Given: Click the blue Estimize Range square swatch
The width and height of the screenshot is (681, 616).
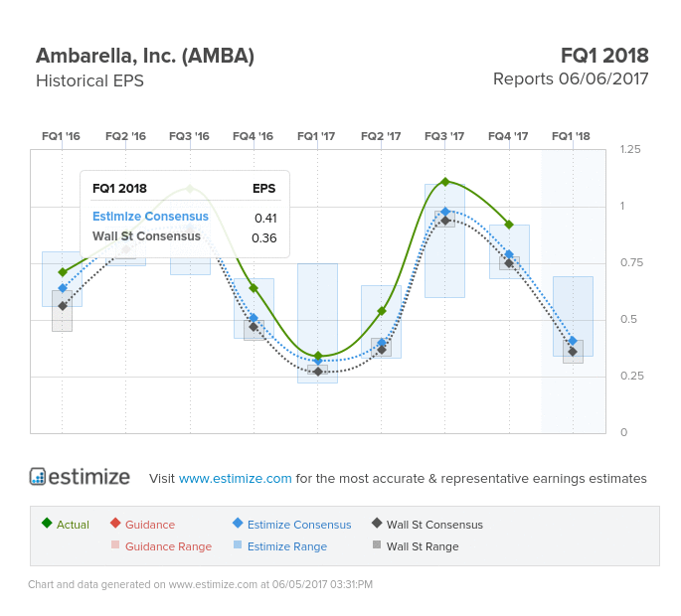Looking at the screenshot, I should (x=238, y=544).
